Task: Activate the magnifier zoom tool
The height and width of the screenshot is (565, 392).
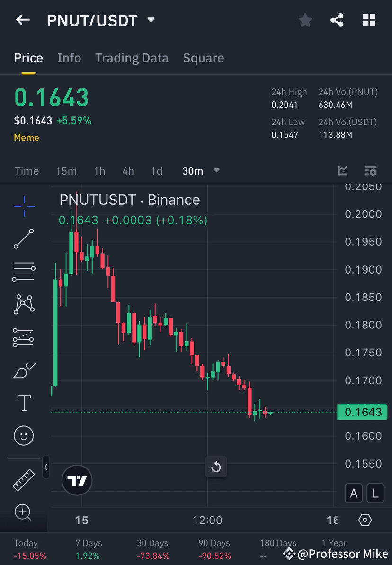Action: (24, 512)
